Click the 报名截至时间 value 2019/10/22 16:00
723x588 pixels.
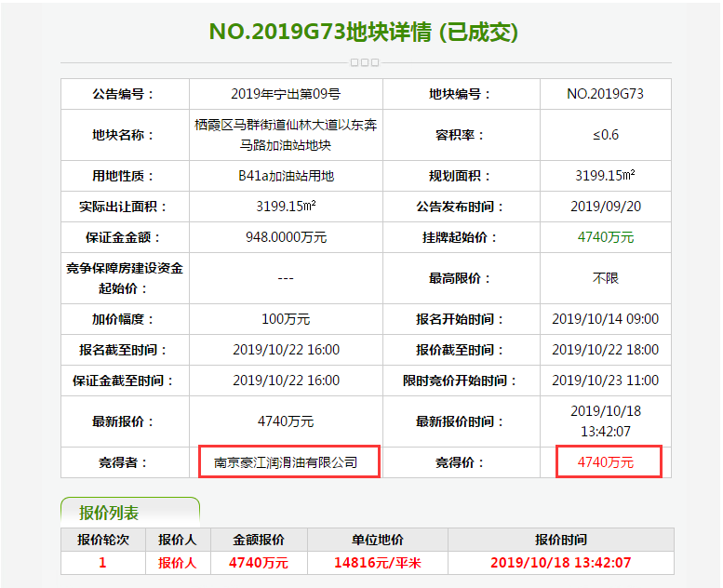[286, 350]
